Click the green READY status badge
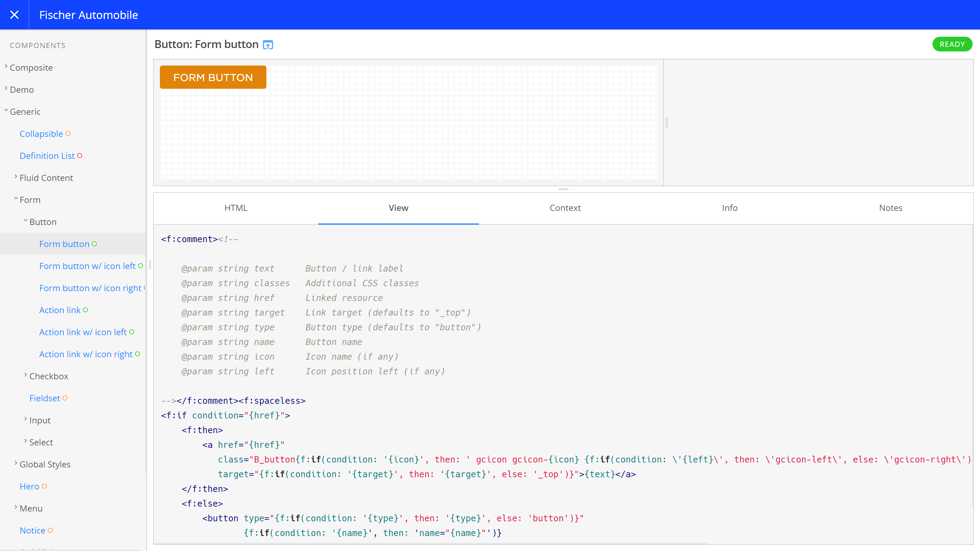The width and height of the screenshot is (980, 551). [x=952, y=44]
